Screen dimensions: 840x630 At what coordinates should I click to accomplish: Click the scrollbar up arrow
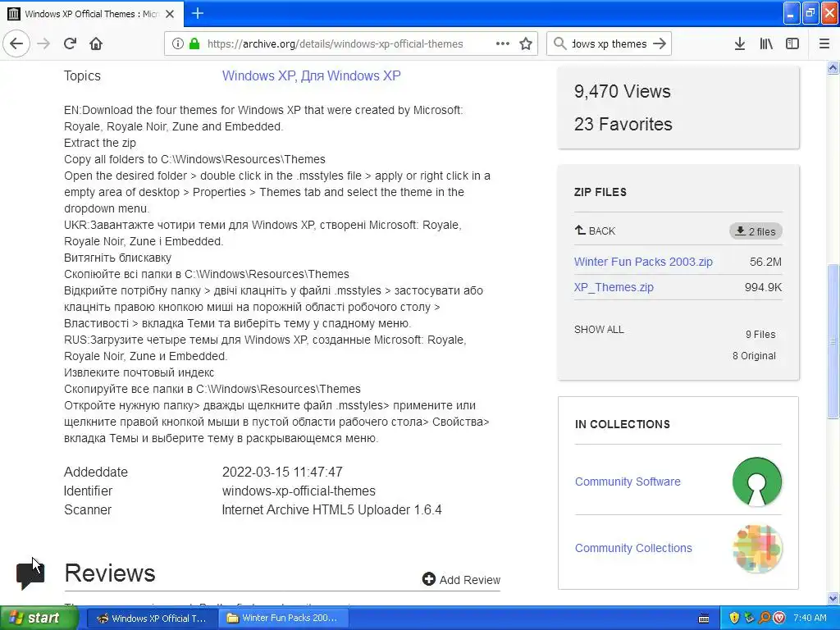click(833, 67)
